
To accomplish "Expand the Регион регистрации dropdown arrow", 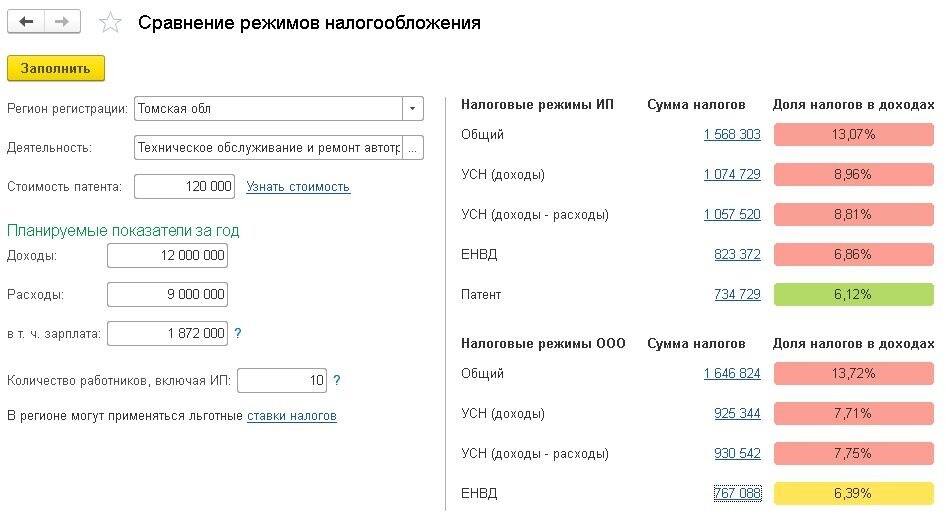I will 412,109.
